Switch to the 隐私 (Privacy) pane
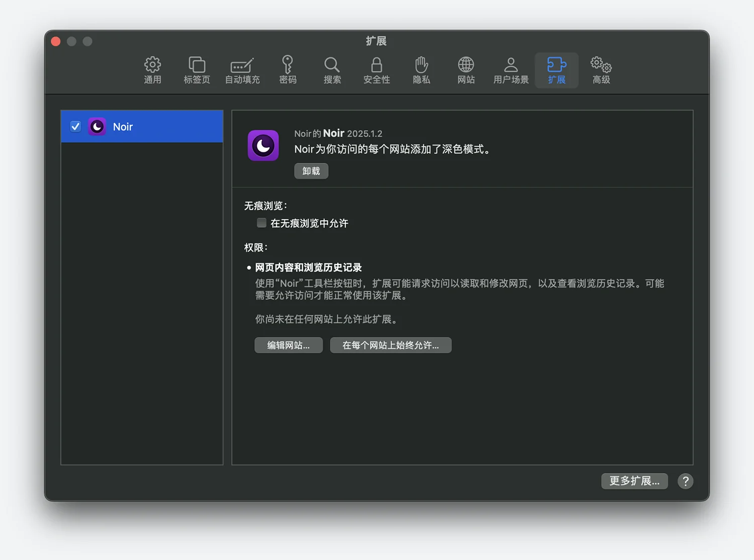This screenshot has width=754, height=560. (421, 70)
